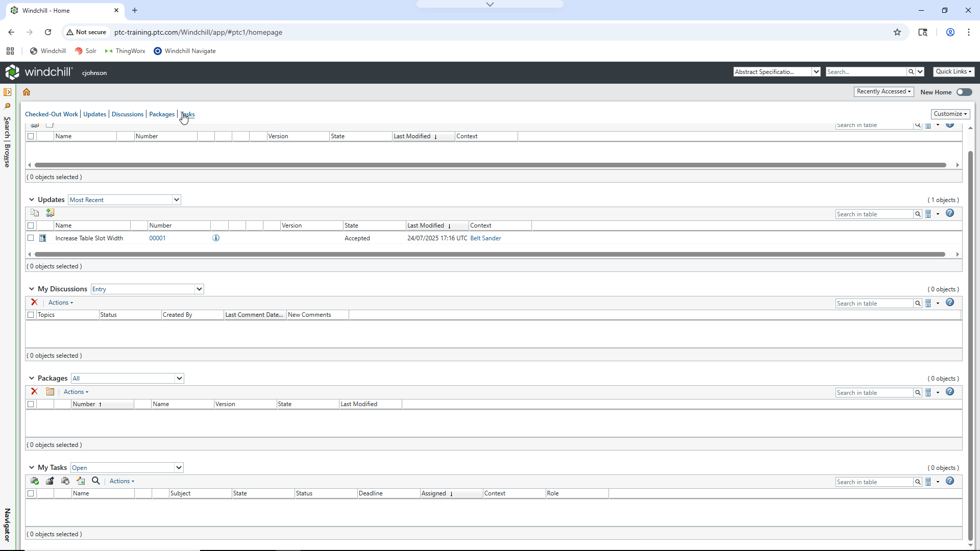Open the Actions menu in My Tasks
Viewport: 980px width, 551px height.
[x=122, y=481]
